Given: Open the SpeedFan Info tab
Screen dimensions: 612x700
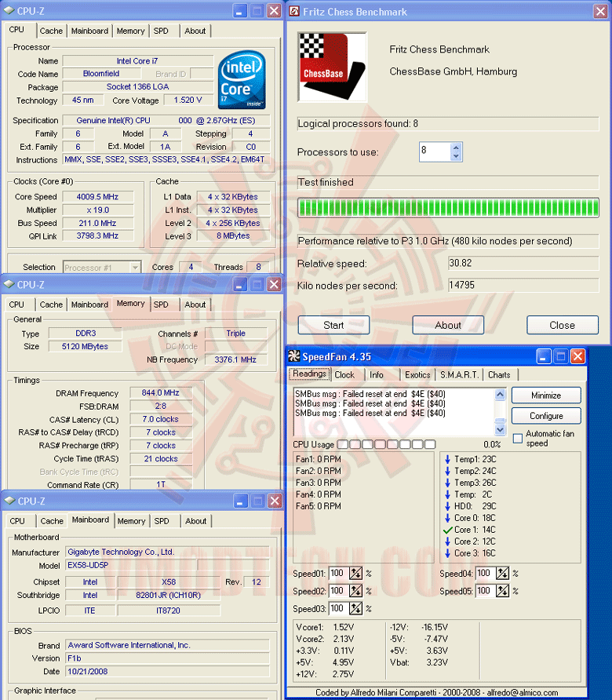Looking at the screenshot, I should (377, 375).
